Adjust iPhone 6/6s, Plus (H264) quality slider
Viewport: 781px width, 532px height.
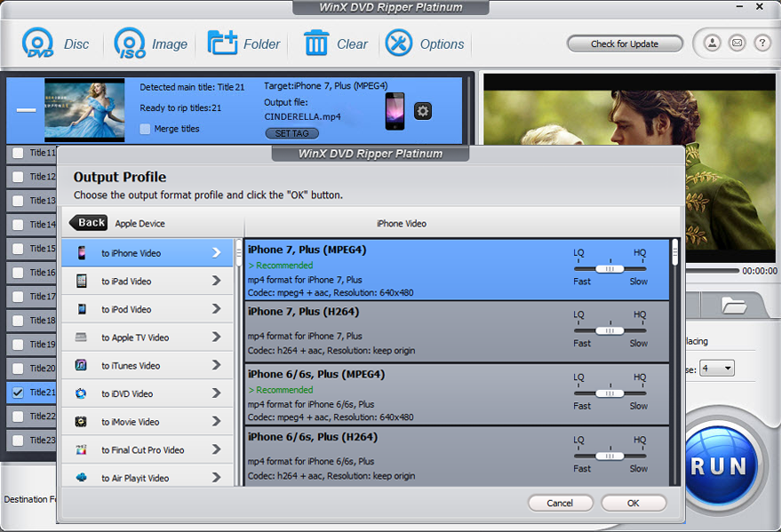pyautogui.click(x=610, y=456)
